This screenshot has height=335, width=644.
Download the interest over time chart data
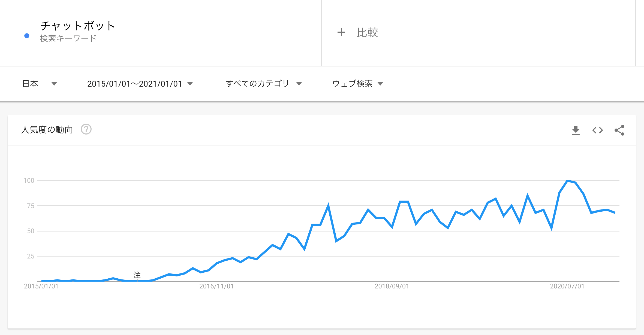click(x=576, y=130)
